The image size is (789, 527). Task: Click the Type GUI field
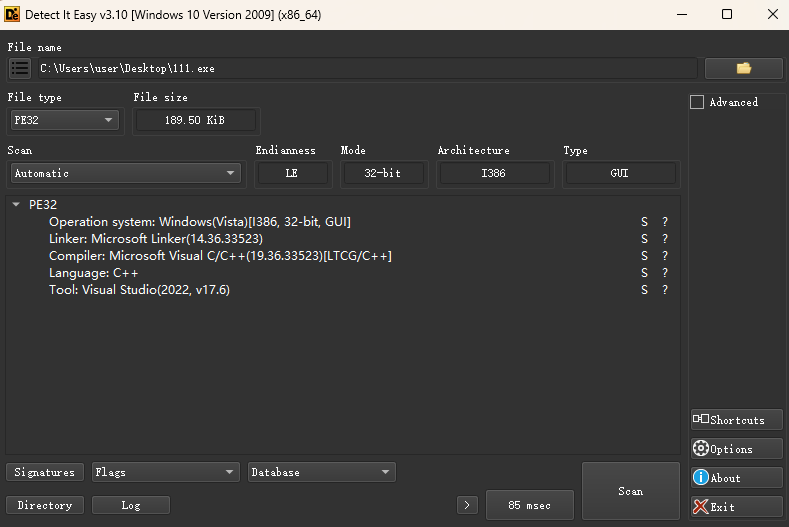pyautogui.click(x=620, y=173)
